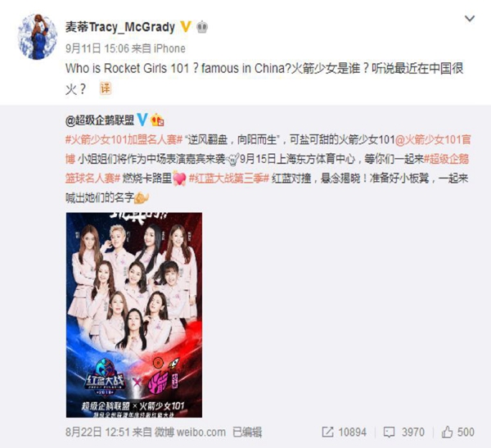Screen dimensions: 491x448
Task: Open hashtag #红蓝大战第三季#
Action: (229, 179)
